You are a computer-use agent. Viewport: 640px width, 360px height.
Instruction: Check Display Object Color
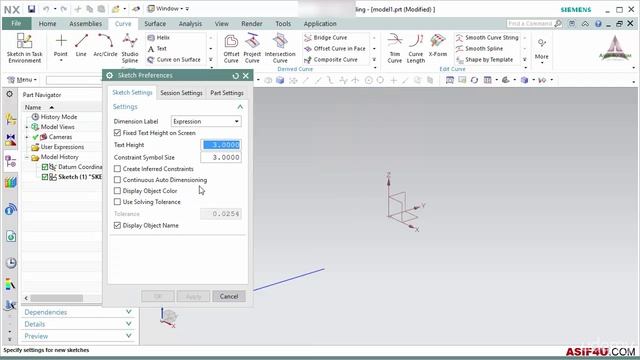coord(118,191)
